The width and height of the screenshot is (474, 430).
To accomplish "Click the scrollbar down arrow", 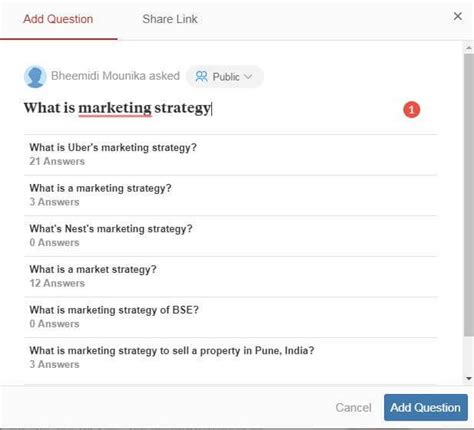I will tap(469, 378).
